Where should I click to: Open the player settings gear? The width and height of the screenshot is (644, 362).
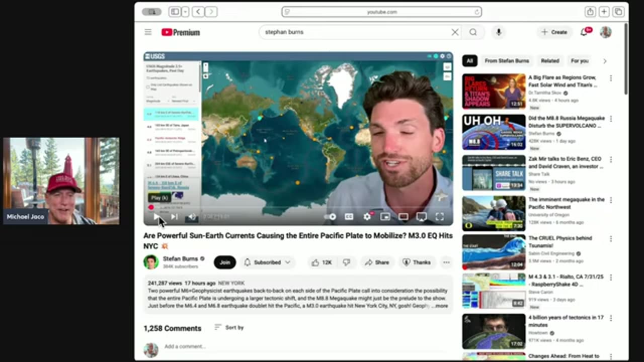[367, 217]
